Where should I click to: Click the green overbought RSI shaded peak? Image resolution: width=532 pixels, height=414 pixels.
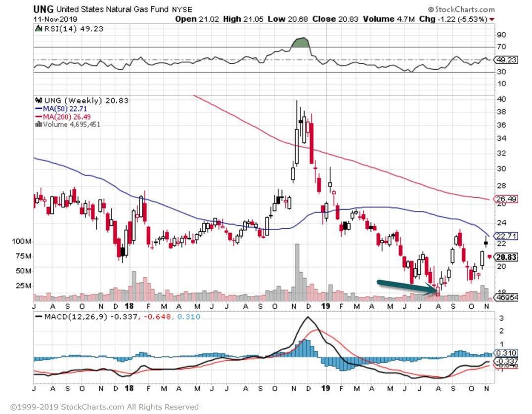click(x=301, y=42)
